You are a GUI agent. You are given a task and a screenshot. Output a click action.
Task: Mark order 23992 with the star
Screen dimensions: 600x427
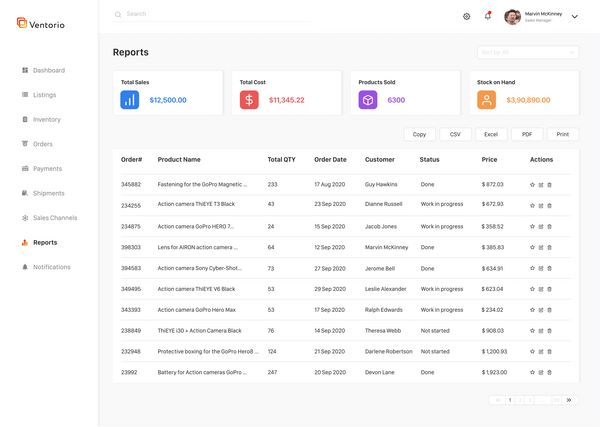[533, 372]
